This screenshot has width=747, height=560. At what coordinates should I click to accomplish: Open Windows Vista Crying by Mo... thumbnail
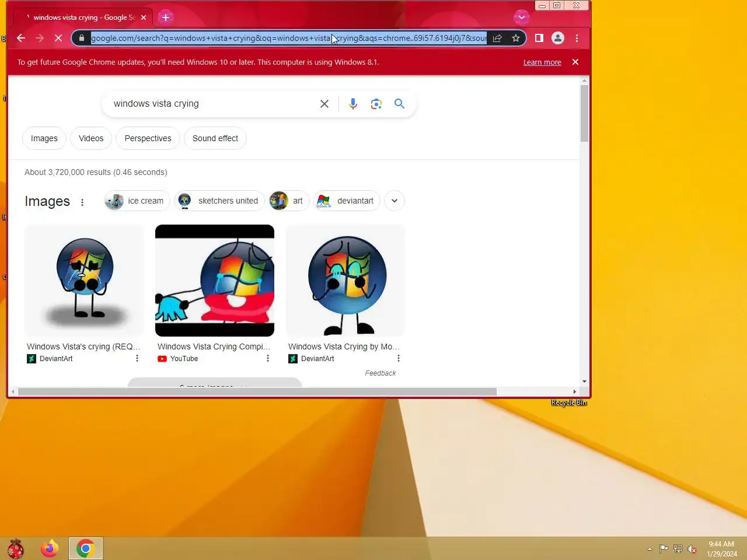345,281
